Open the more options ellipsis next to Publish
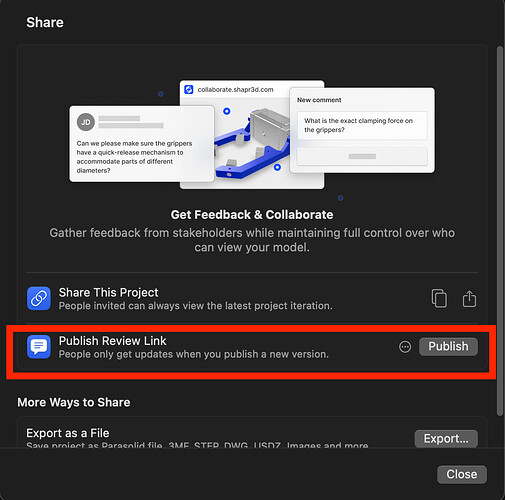The height and width of the screenshot is (500, 505). (405, 347)
